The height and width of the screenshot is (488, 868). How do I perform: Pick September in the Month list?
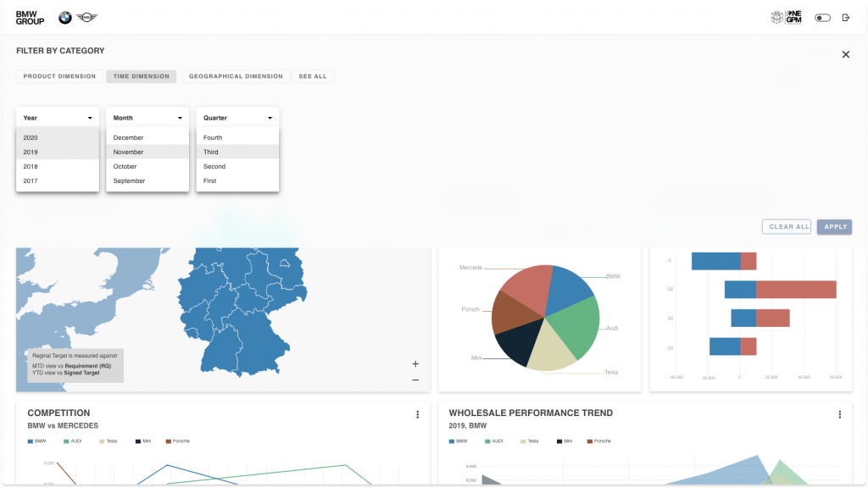(147, 181)
